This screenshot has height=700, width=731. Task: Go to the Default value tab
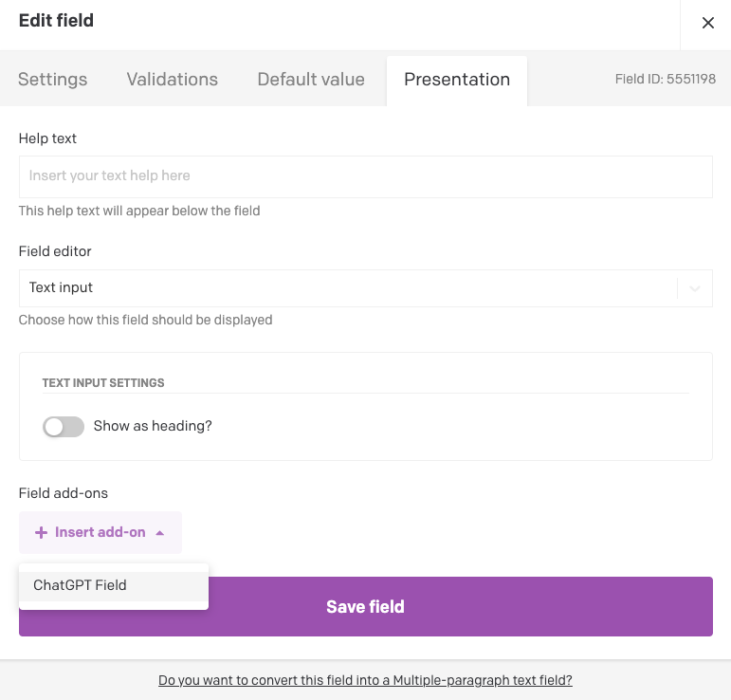311,80
